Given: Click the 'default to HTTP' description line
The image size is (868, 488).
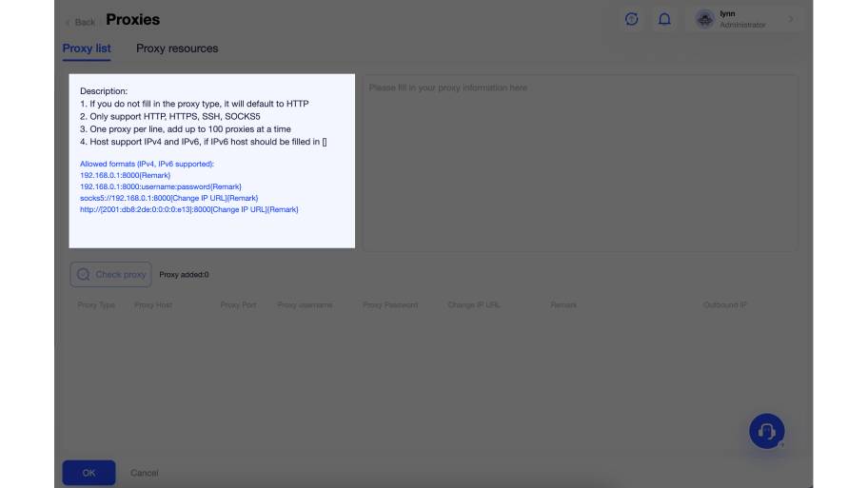Looking at the screenshot, I should pyautogui.click(x=194, y=104).
